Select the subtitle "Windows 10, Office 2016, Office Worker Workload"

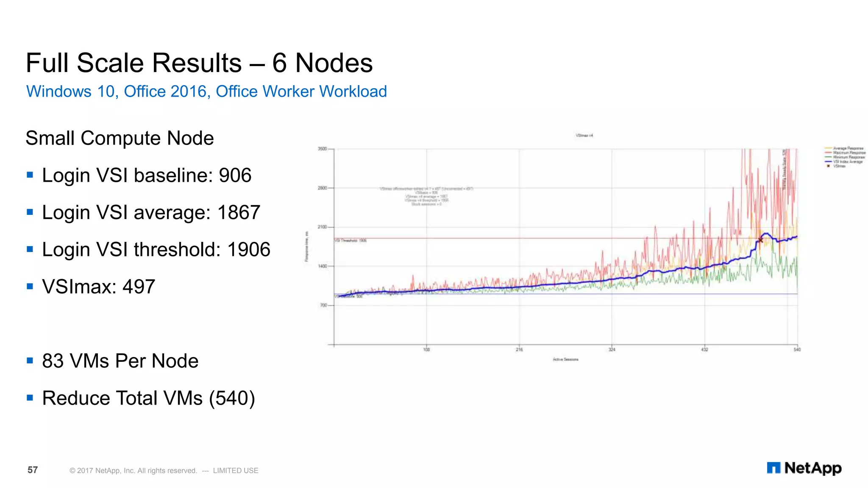coord(206,91)
